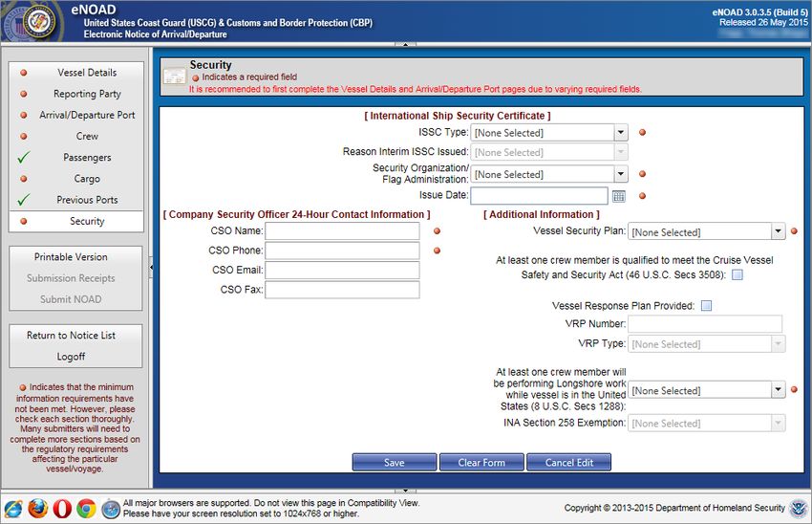Click the Opera browser icon
This screenshot has width=812, height=524.
(62, 509)
